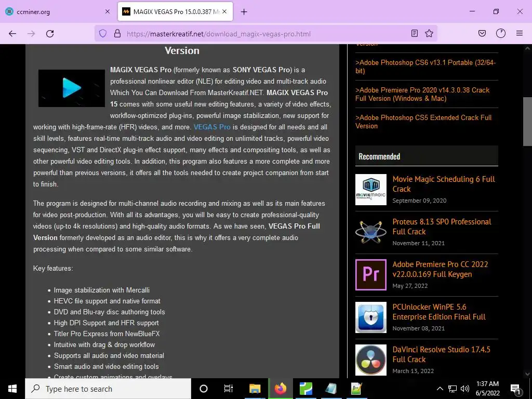This screenshot has height=399, width=532.
Task: Open File Explorer from the taskbar
Action: point(255,389)
